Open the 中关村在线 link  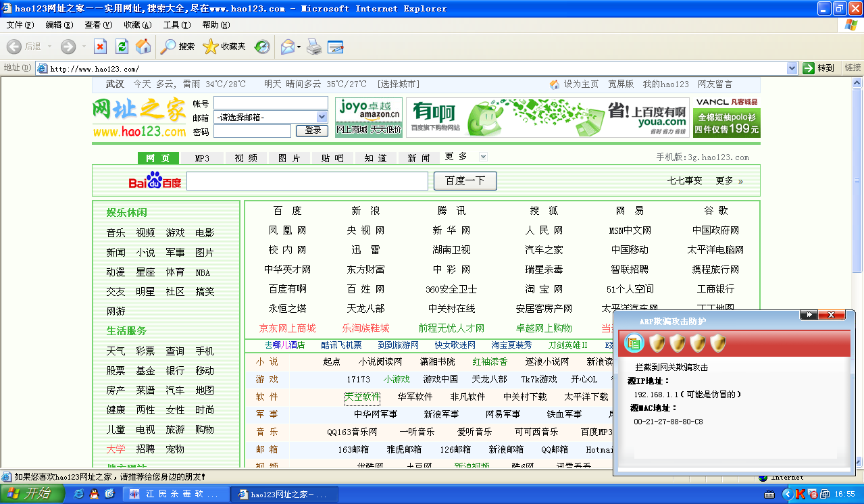click(451, 309)
